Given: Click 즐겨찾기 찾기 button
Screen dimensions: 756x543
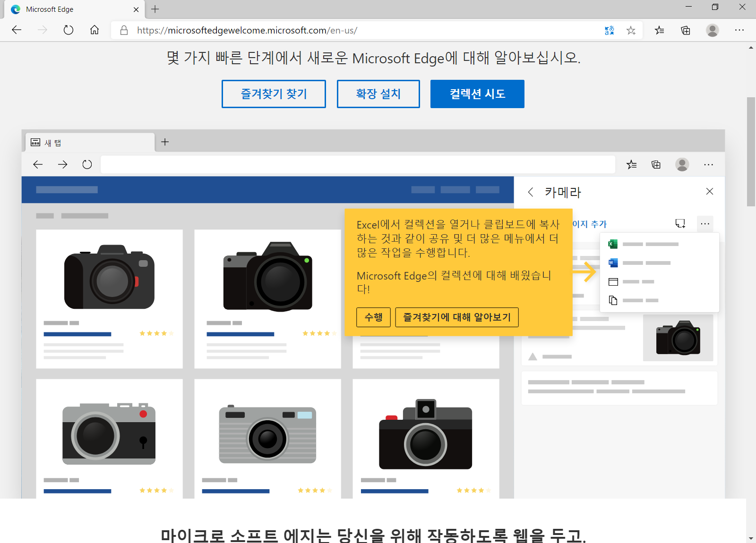Looking at the screenshot, I should (x=274, y=94).
